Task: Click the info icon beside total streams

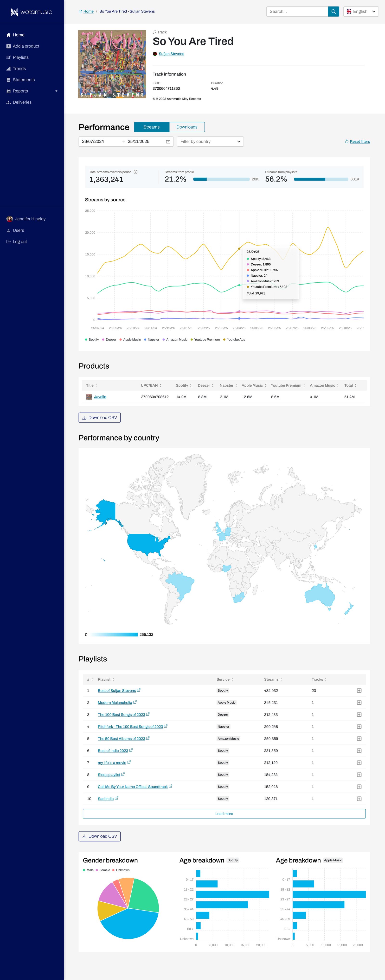Action: 135,172
